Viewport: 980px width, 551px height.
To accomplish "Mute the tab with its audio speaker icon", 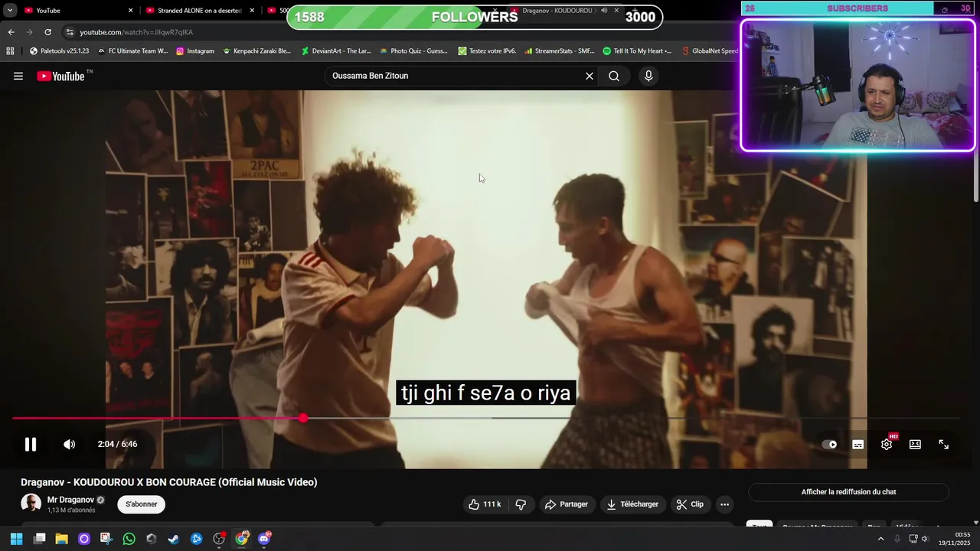I will coord(604,11).
